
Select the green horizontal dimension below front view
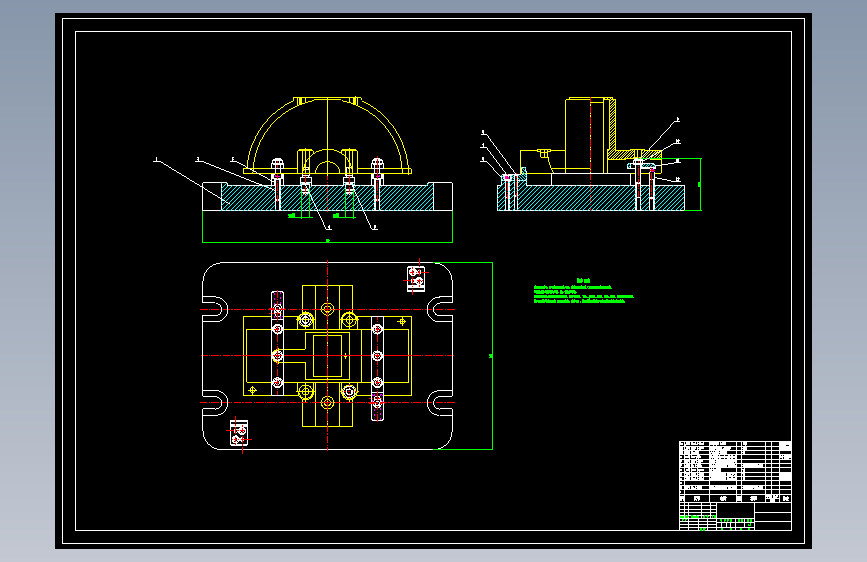click(327, 240)
